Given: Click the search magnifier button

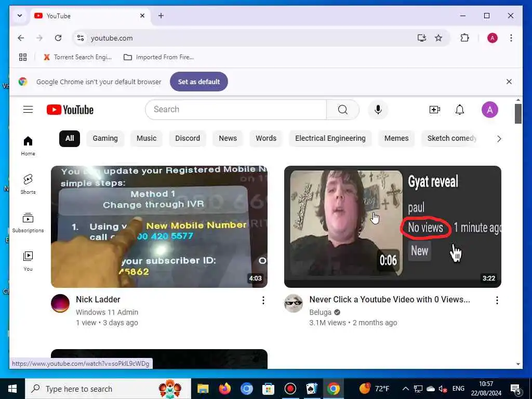Looking at the screenshot, I should pos(343,110).
